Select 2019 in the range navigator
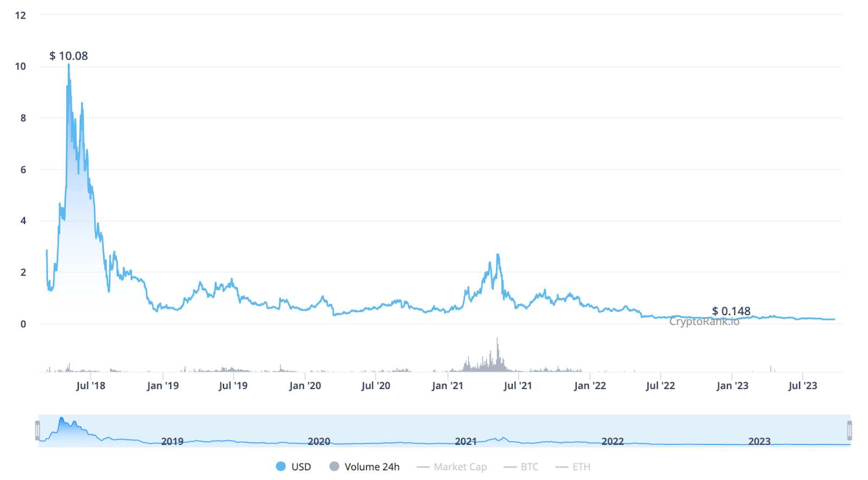Viewport: 868px width, 480px height. click(x=173, y=441)
